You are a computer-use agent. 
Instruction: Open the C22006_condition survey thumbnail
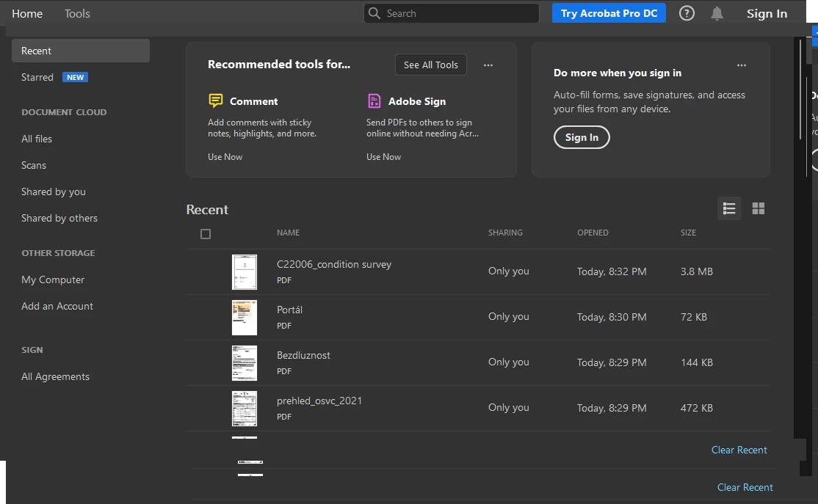(x=244, y=272)
